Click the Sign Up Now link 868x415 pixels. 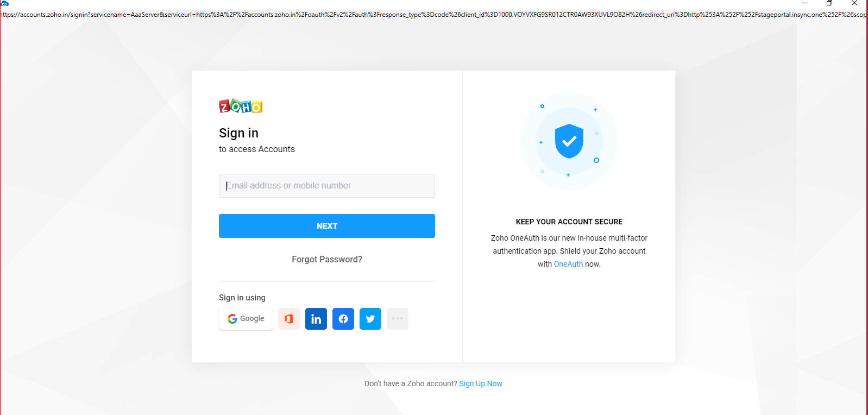[480, 383]
